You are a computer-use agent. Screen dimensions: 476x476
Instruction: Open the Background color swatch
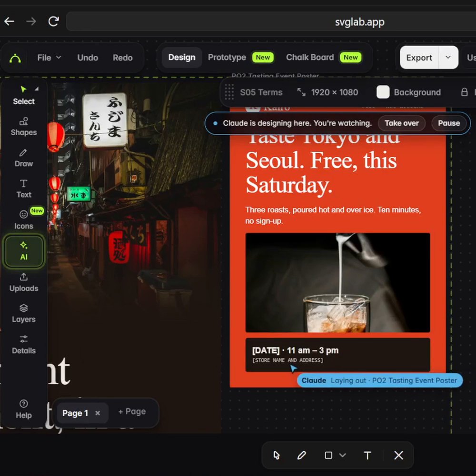point(383,92)
